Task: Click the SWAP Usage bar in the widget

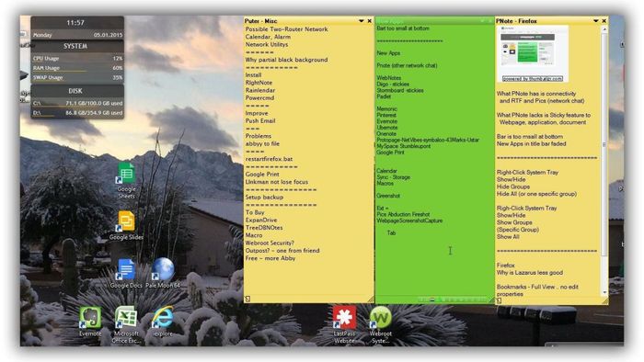Action: point(77,77)
